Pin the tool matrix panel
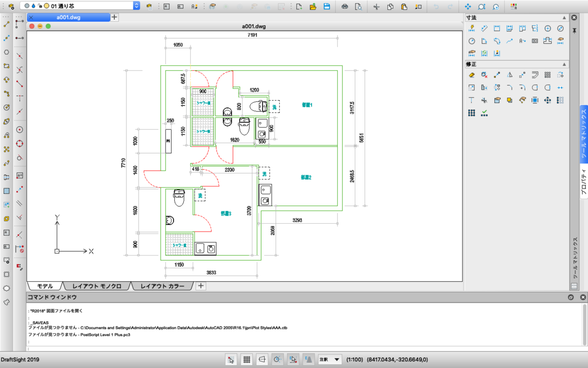Screen dimensions: 588x368 (x=575, y=30)
